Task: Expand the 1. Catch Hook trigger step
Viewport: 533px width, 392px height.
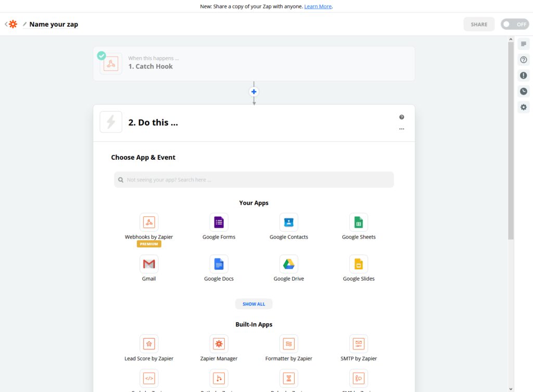Action: [254, 63]
